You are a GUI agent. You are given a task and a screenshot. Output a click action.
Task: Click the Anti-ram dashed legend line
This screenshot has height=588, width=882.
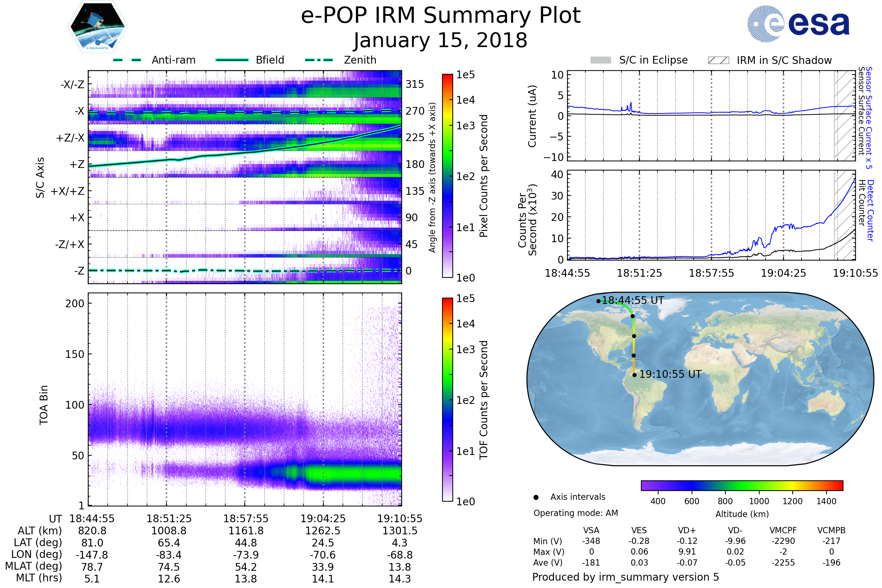(127, 60)
